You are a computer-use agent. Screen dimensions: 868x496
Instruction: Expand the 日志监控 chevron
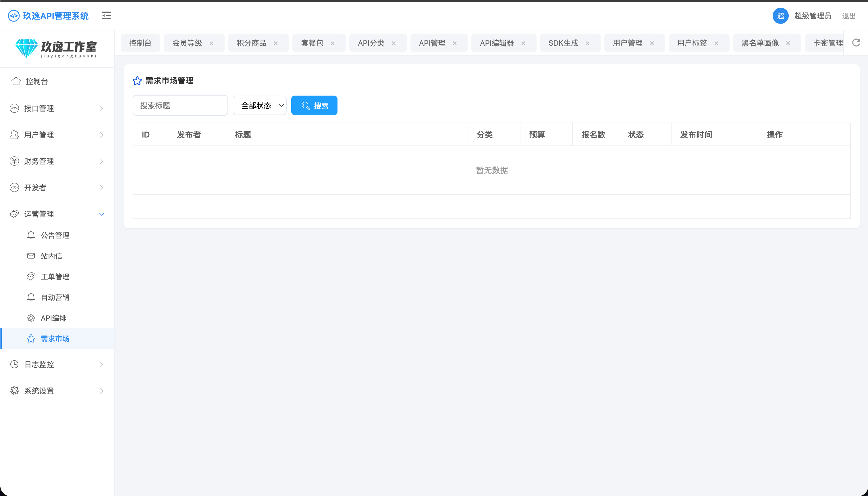pyautogui.click(x=102, y=364)
